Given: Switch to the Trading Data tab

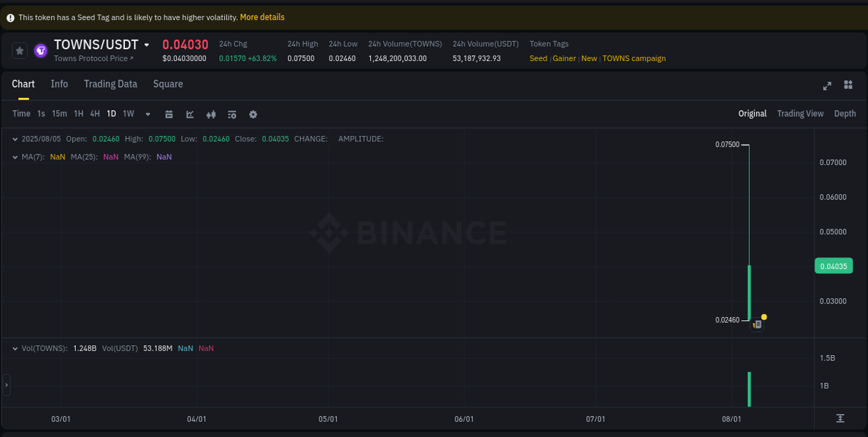Looking at the screenshot, I should (x=110, y=84).
